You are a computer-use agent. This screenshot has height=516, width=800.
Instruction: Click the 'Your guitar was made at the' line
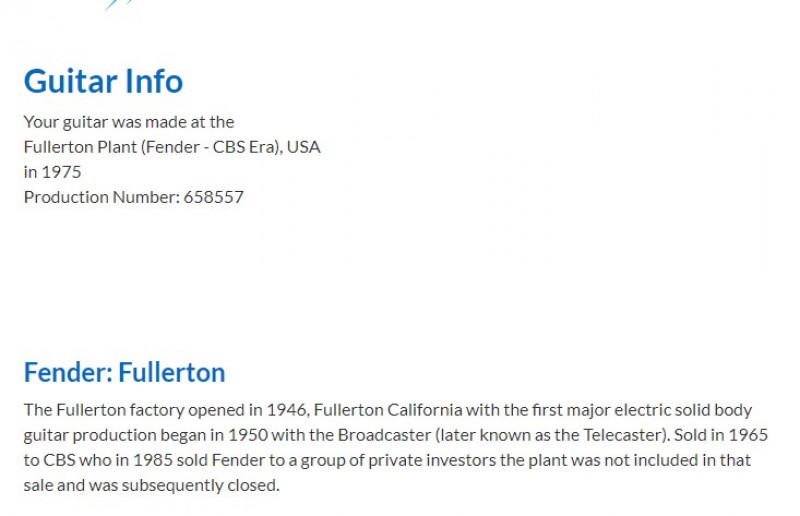click(x=129, y=122)
